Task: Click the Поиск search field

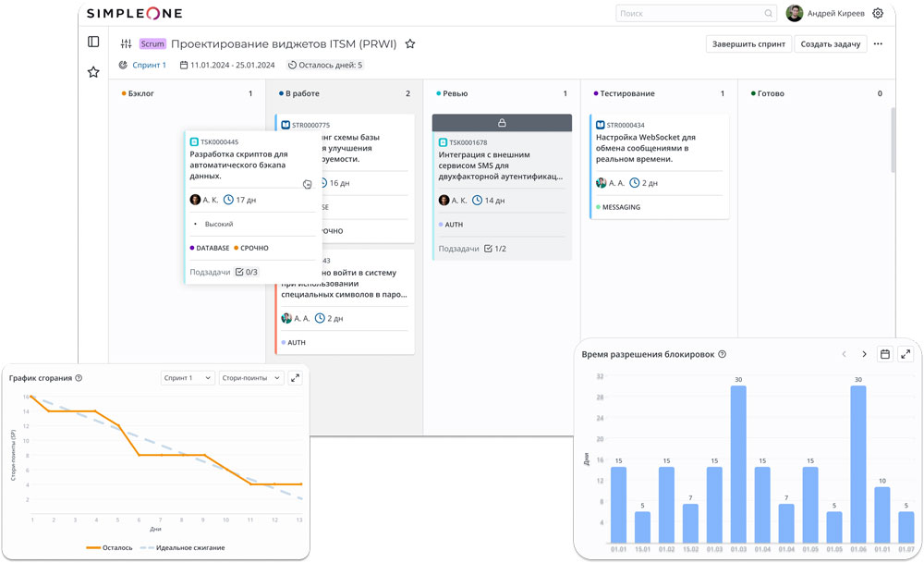Action: coord(693,13)
